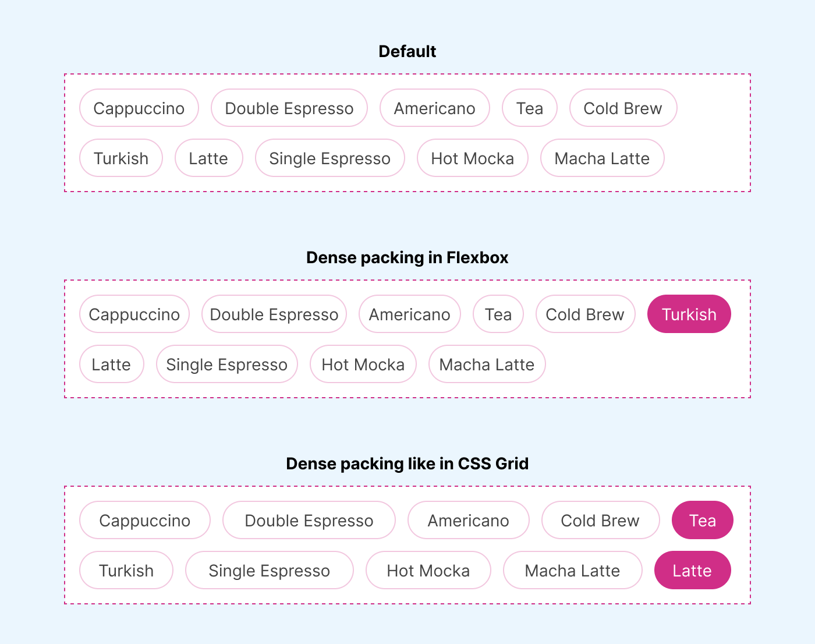815x644 pixels.
Task: Click Cappuccino in the CSS Grid section
Action: point(145,521)
